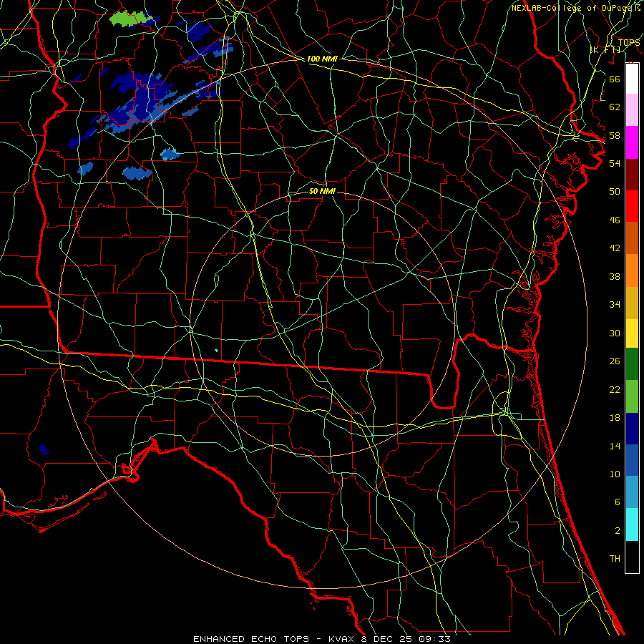Click the cyan legend swatch
Image resolution: width=644 pixels, height=644 pixels.
coord(632,525)
